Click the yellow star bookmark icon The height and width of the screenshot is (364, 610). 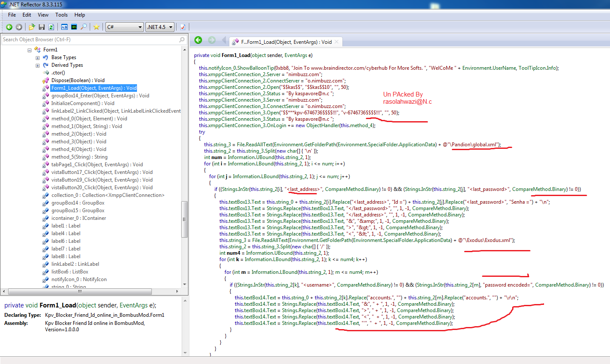click(97, 27)
